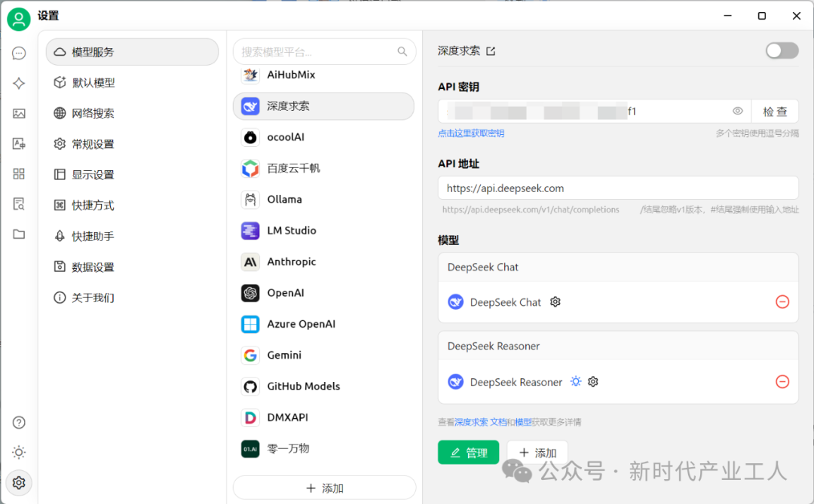Screen dimensions: 814x504
Task: Open the chat assistant sidebar icon
Action: tap(19, 53)
